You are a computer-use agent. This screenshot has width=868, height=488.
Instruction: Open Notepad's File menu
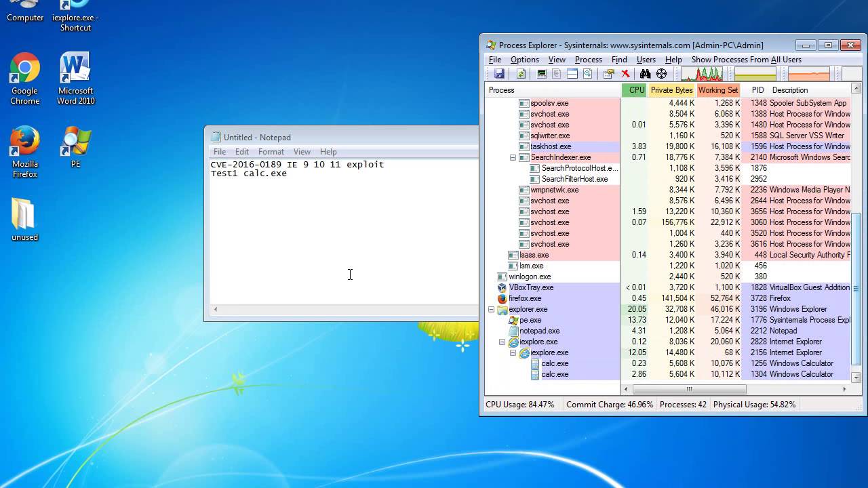tap(220, 152)
